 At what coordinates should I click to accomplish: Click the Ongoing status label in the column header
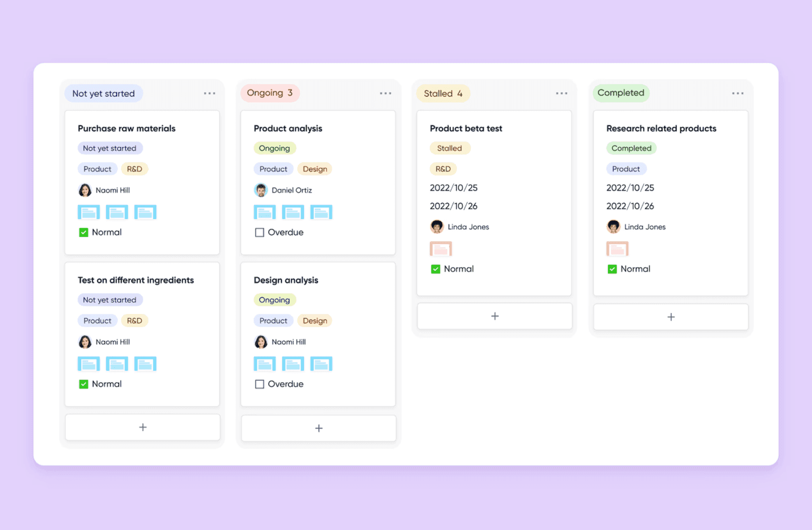[x=270, y=93]
